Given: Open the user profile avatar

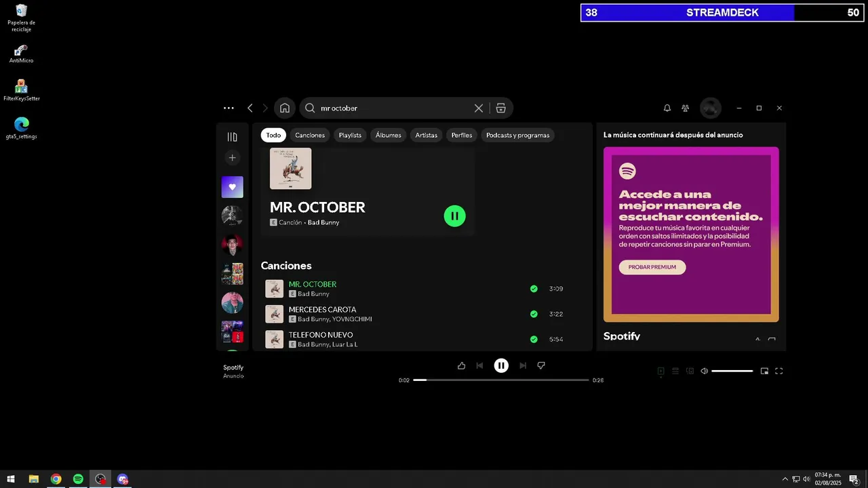Looking at the screenshot, I should click(x=711, y=108).
